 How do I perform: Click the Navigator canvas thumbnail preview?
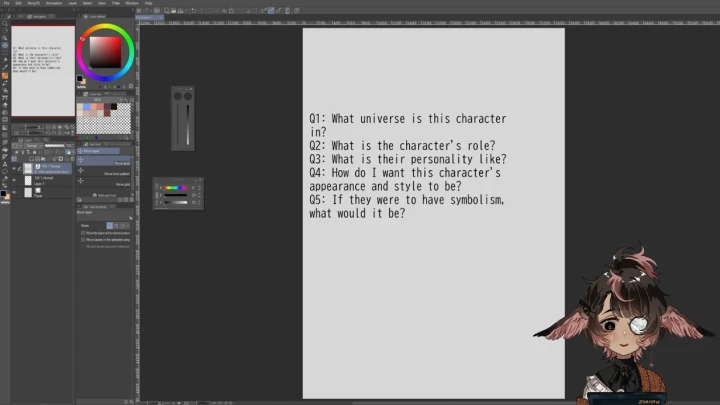coord(42,70)
